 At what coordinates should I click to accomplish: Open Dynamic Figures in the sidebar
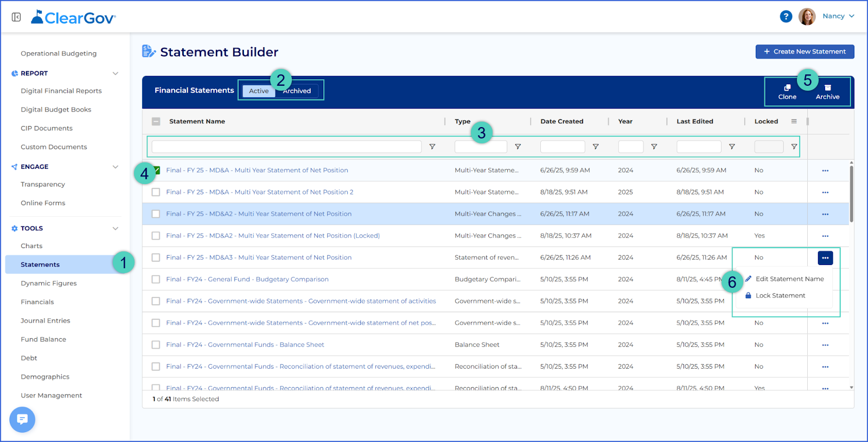49,283
